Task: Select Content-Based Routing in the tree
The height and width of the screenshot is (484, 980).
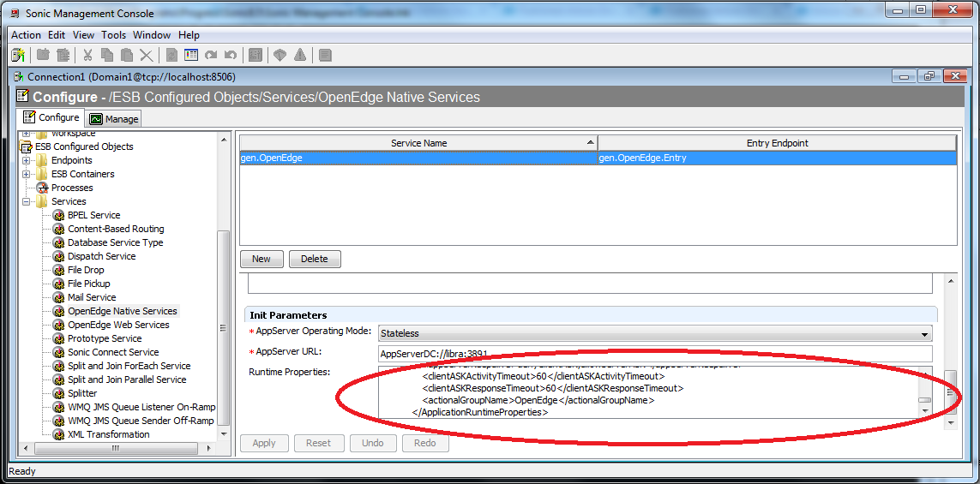Action: (116, 229)
